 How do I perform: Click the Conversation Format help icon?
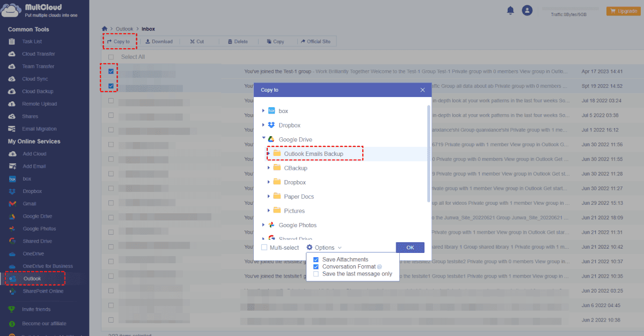[x=379, y=267]
